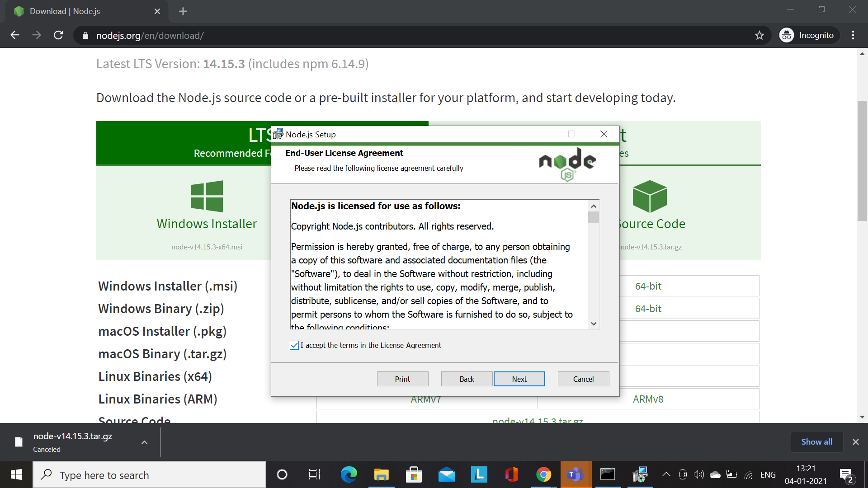Click the Source Code cube icon
Screen dimensions: 868x488
pos(650,196)
